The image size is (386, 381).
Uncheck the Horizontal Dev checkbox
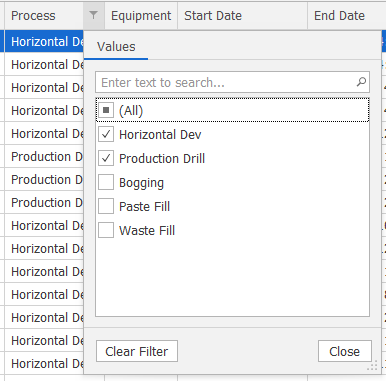pos(106,134)
